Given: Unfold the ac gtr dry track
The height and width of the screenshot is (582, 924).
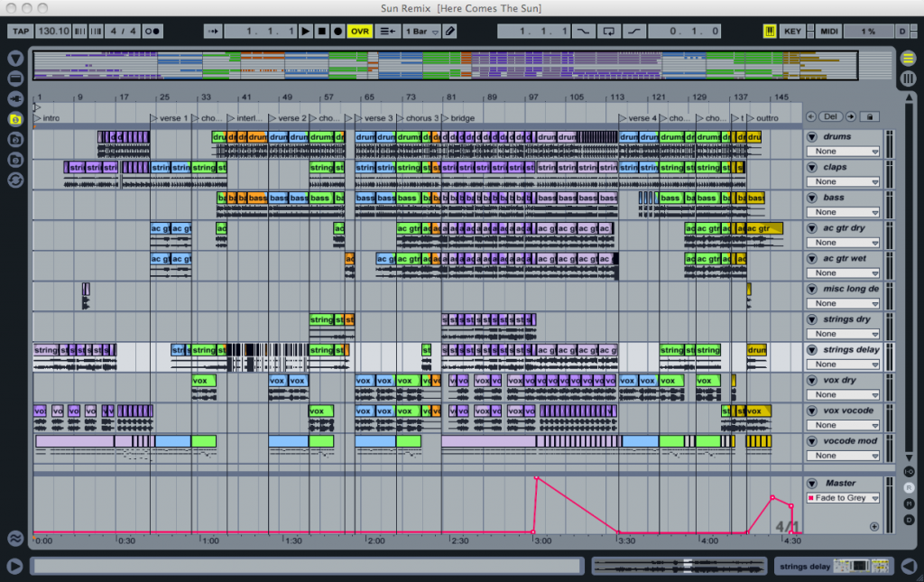Looking at the screenshot, I should (812, 228).
